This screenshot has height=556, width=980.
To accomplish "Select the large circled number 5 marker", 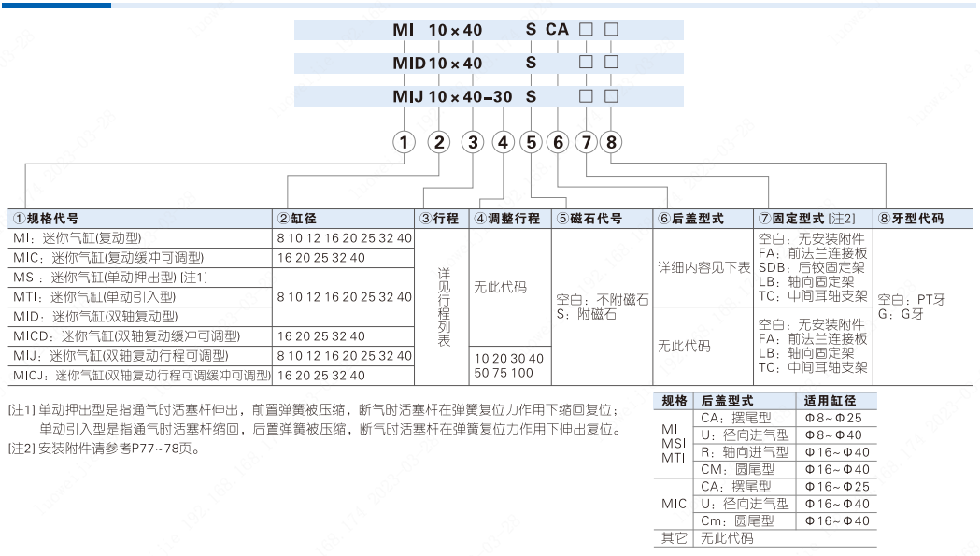I will point(531,142).
